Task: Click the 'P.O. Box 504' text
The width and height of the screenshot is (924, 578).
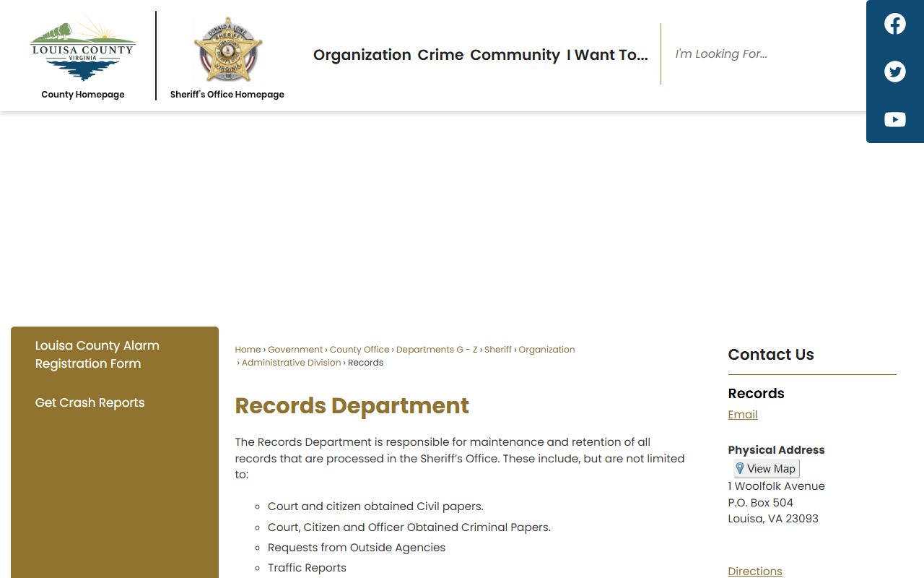Action: point(761,503)
